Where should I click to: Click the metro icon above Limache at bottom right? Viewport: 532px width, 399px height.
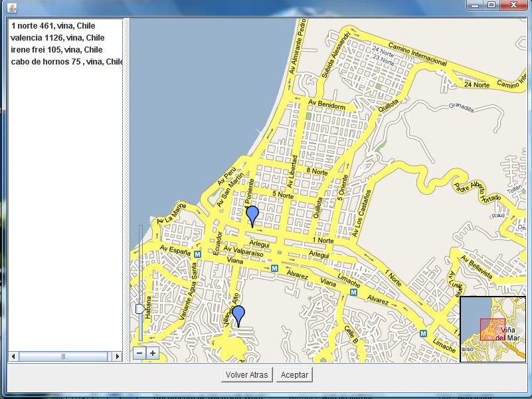(x=424, y=333)
